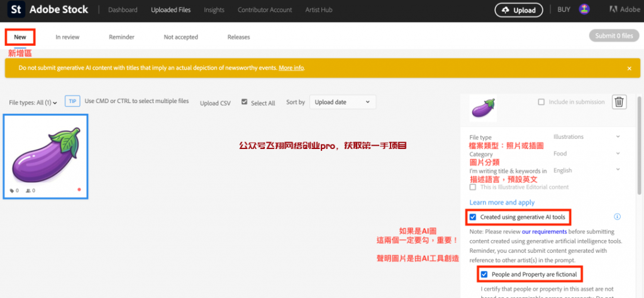
Task: Click the side panel vertical scrollbar
Action: 639,146
